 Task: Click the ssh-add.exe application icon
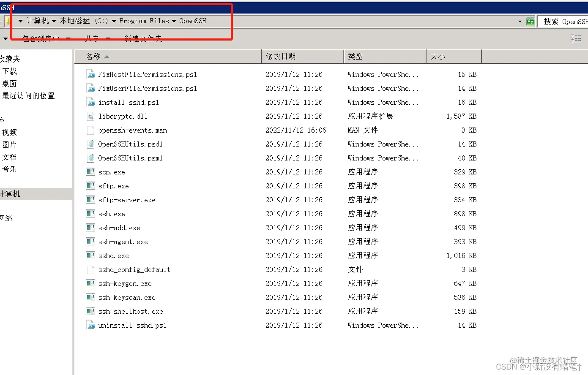click(x=90, y=228)
